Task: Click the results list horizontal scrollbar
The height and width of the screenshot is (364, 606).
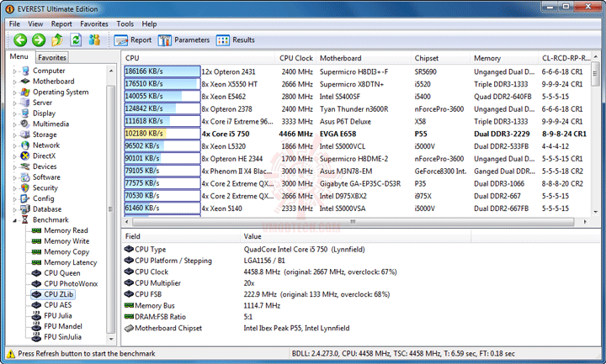Action: click(x=353, y=222)
